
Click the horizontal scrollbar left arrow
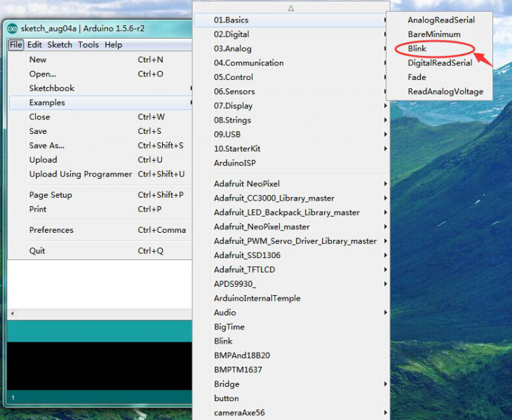coord(12,313)
